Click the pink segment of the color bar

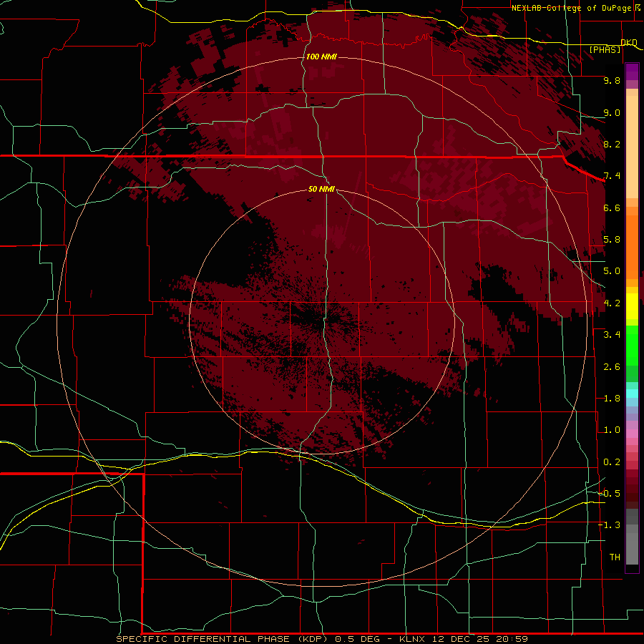click(x=632, y=434)
